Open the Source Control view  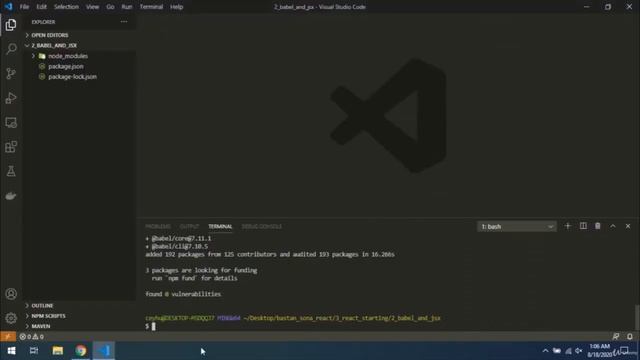point(11,73)
